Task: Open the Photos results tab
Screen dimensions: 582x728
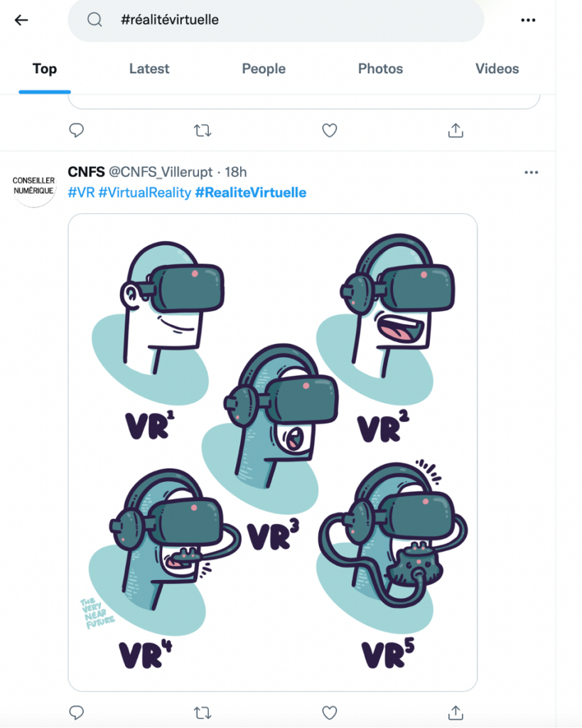Action: click(380, 69)
